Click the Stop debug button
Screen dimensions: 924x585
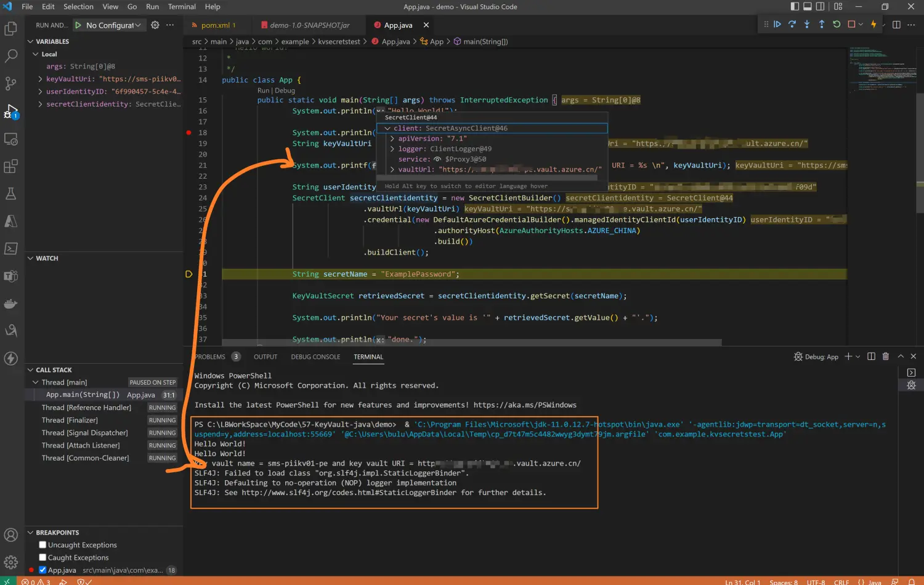tap(851, 25)
